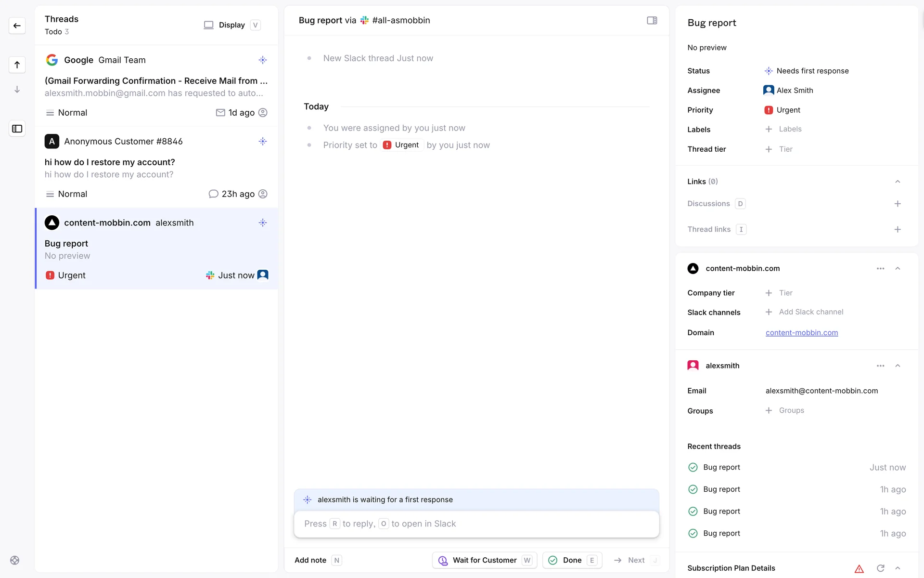Add a new Discussion with the plus icon

(x=897, y=204)
